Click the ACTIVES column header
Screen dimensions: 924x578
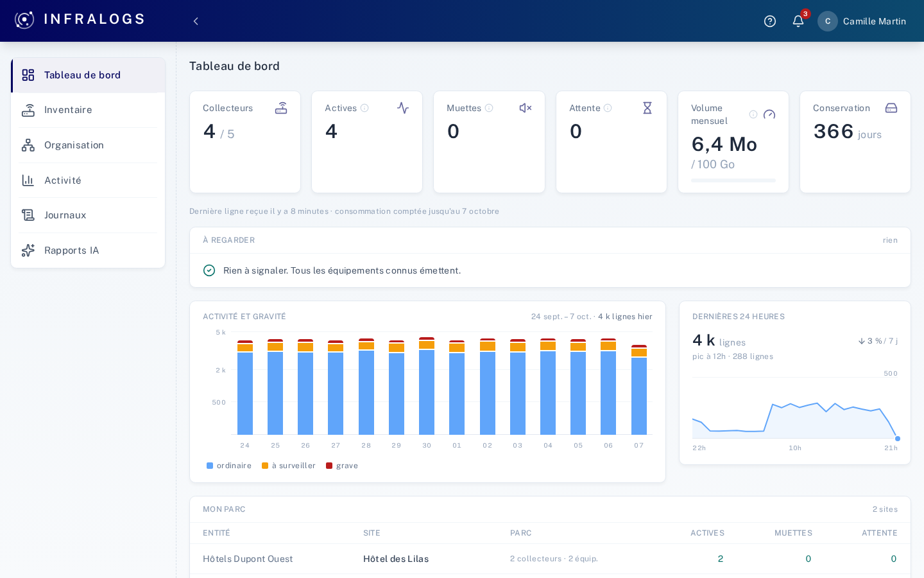tap(707, 533)
